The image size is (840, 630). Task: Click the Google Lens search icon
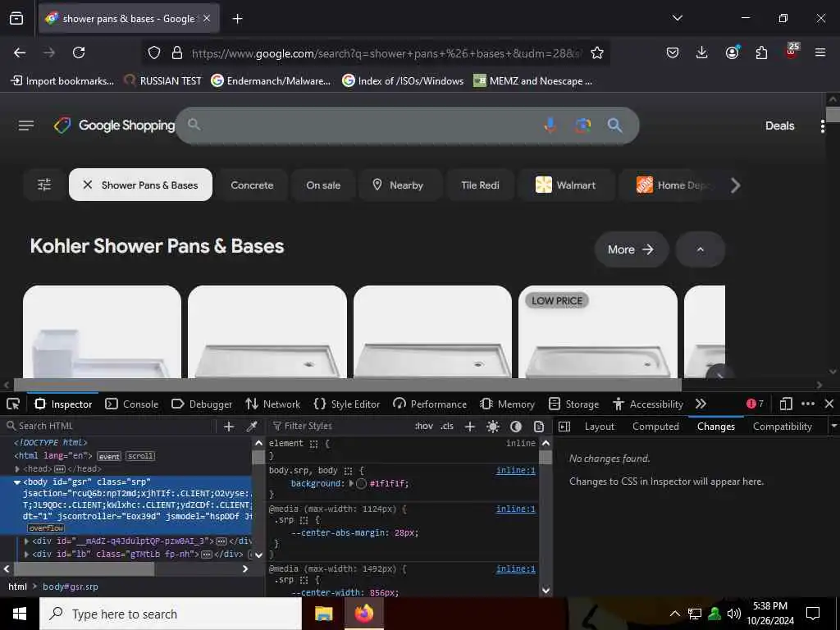click(x=583, y=126)
